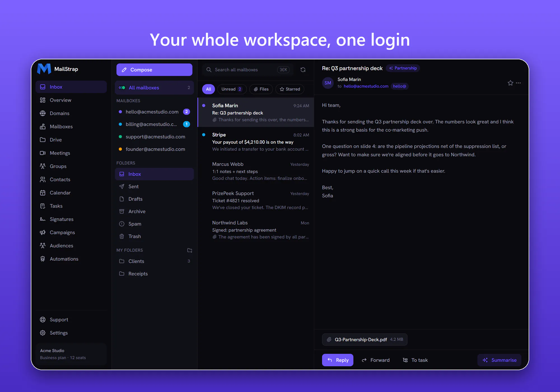560x392 pixels.
Task: Open Marcus Webb's 1:1 notes email
Action: 256,171
